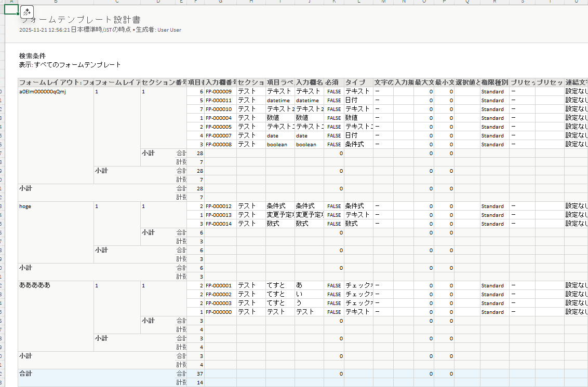The width and height of the screenshot is (588, 387).
Task: Click the Standard cell in the FP-000014 row
Action: click(x=493, y=224)
